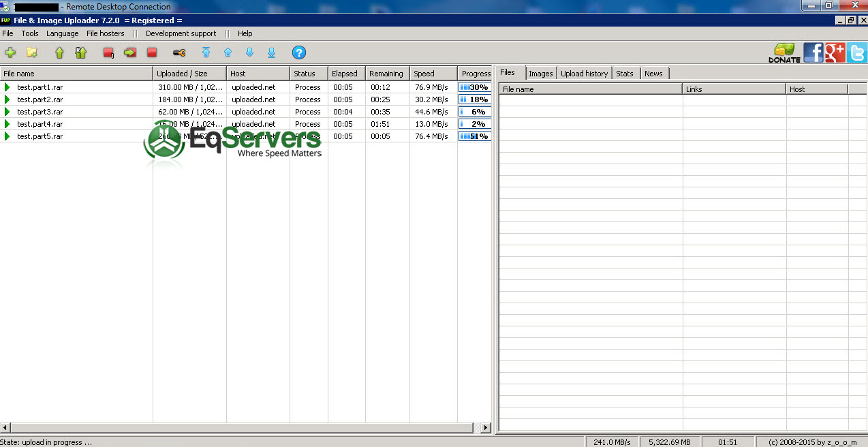Click the DONATE button

coord(784,53)
